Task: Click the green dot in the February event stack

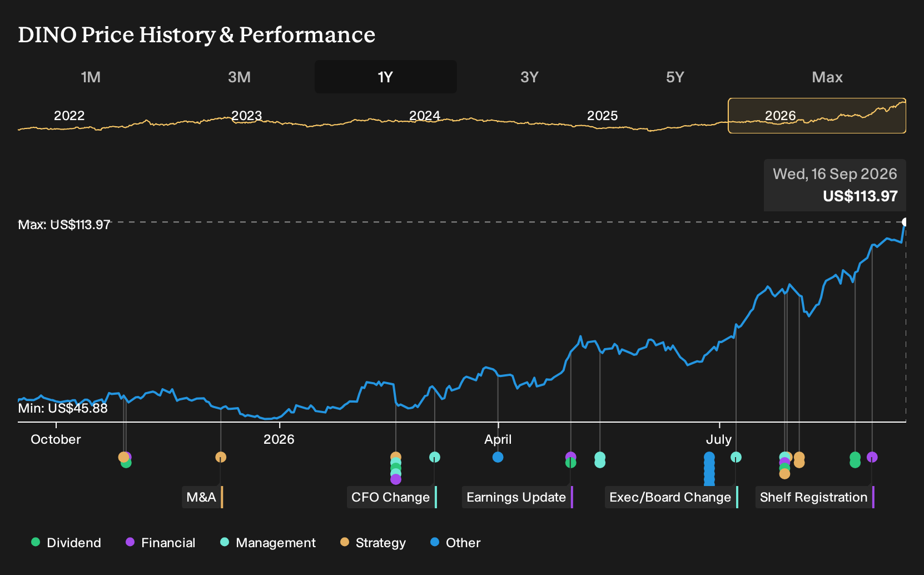Action: pos(396,468)
